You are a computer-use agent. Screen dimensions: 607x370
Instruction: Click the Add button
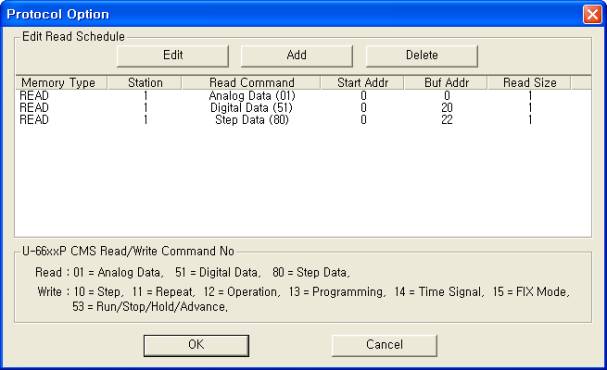point(297,56)
